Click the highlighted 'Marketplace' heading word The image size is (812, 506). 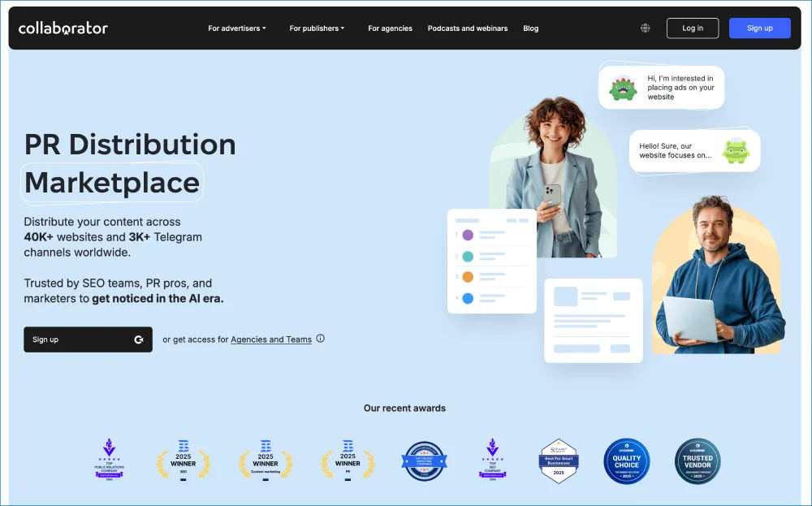(x=112, y=182)
